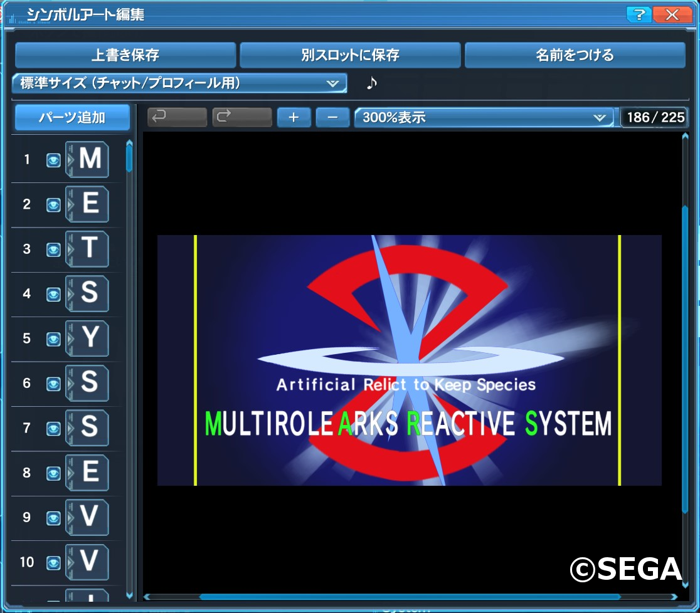Click the layer number 5 label
The height and width of the screenshot is (613, 700).
point(27,338)
